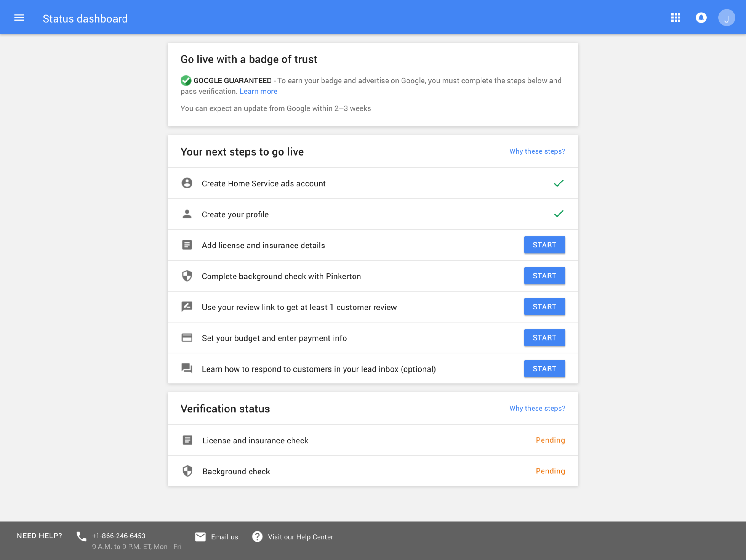Screen dimensions: 746x560
Task: Click the Background check label
Action: (x=236, y=472)
